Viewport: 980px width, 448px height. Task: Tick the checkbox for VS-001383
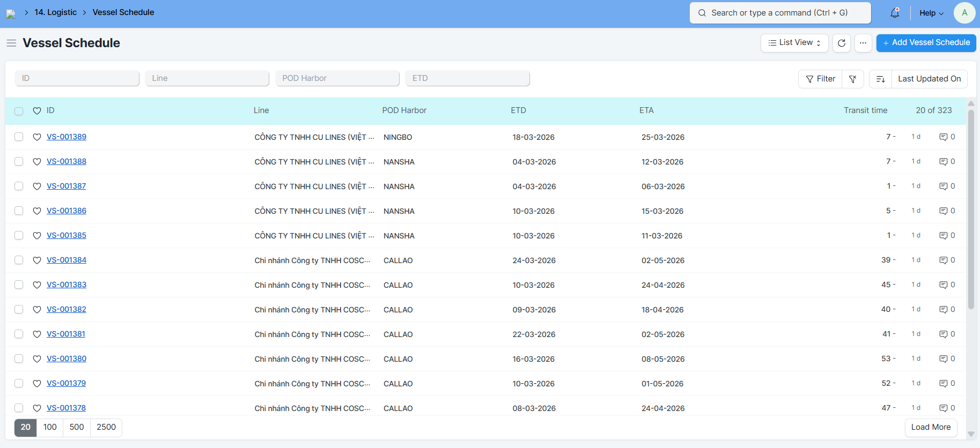tap(19, 285)
